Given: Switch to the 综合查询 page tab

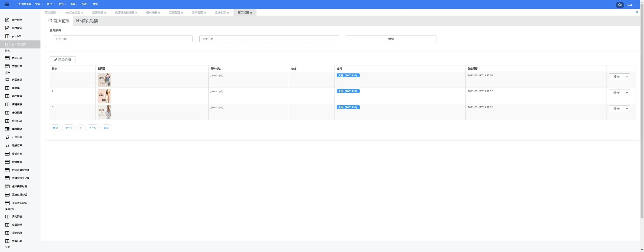Looking at the screenshot, I should 50,13.
